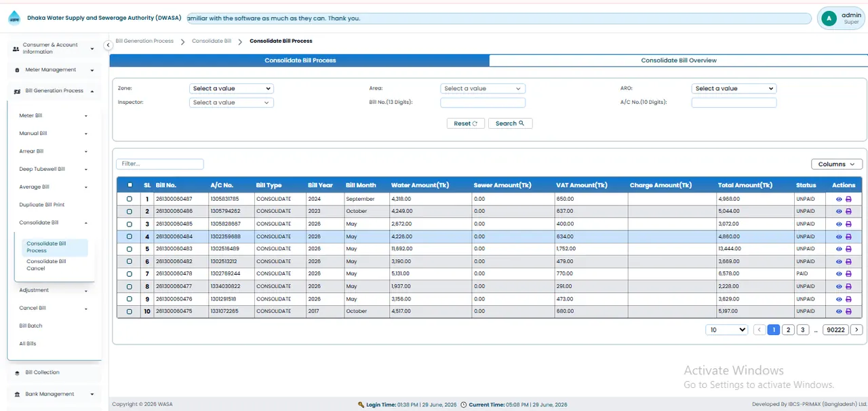Go to next page arrow in pagination
The width and height of the screenshot is (868, 411).
pyautogui.click(x=856, y=330)
